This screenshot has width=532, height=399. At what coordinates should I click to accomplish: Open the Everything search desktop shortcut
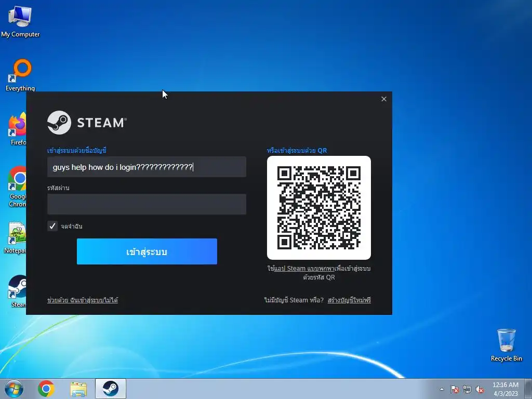coord(20,75)
